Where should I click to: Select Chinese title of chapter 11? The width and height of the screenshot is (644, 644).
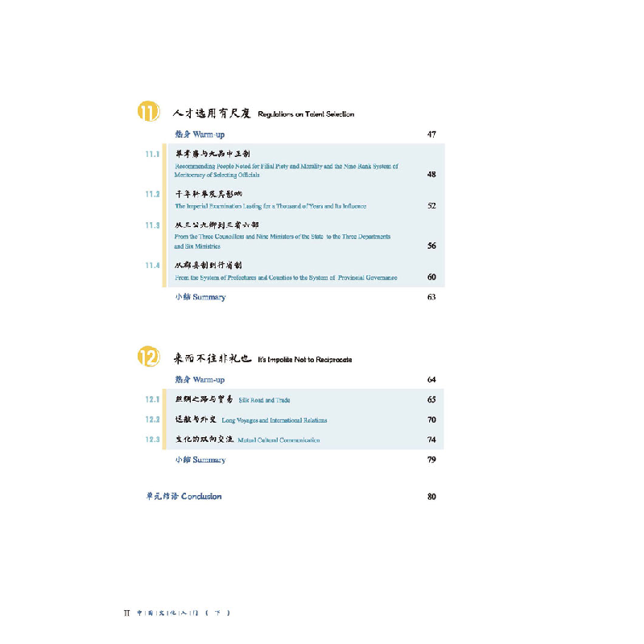[212, 113]
